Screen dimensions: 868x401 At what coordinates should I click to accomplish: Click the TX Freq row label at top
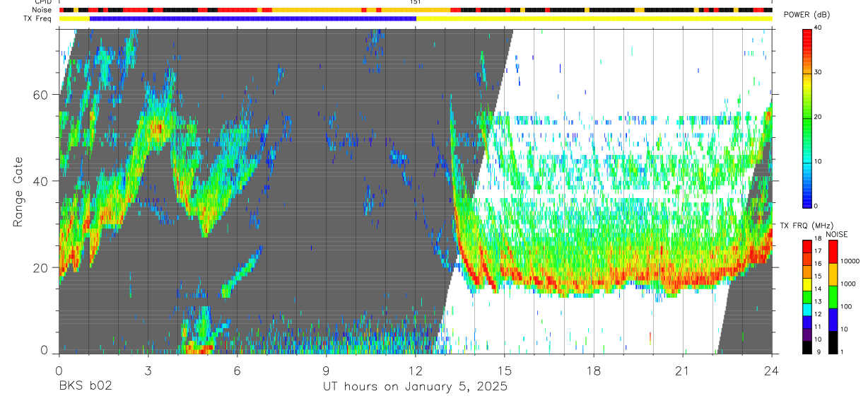(x=38, y=18)
